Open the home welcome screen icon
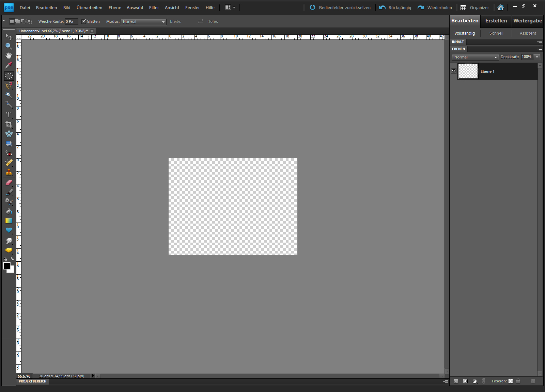545x392 pixels. coord(501,7)
